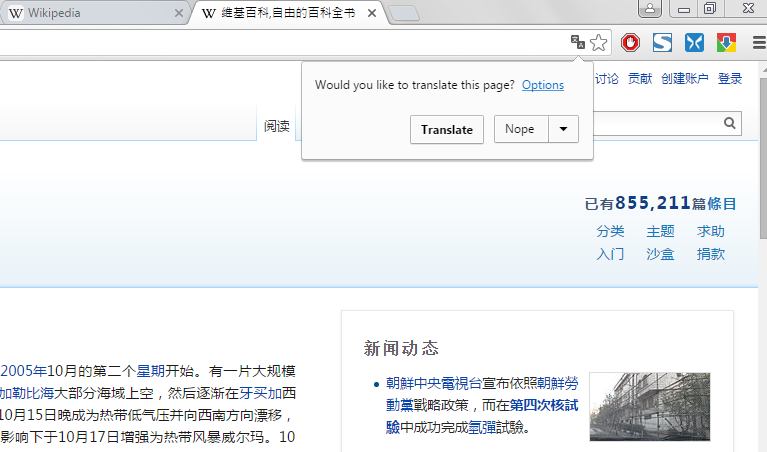Viewport: 767px width, 452px height.
Task: Open the 主题 link
Action: pyautogui.click(x=660, y=231)
